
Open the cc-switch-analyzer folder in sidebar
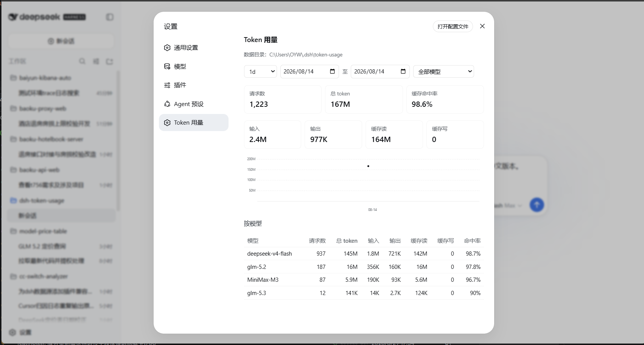point(61,276)
